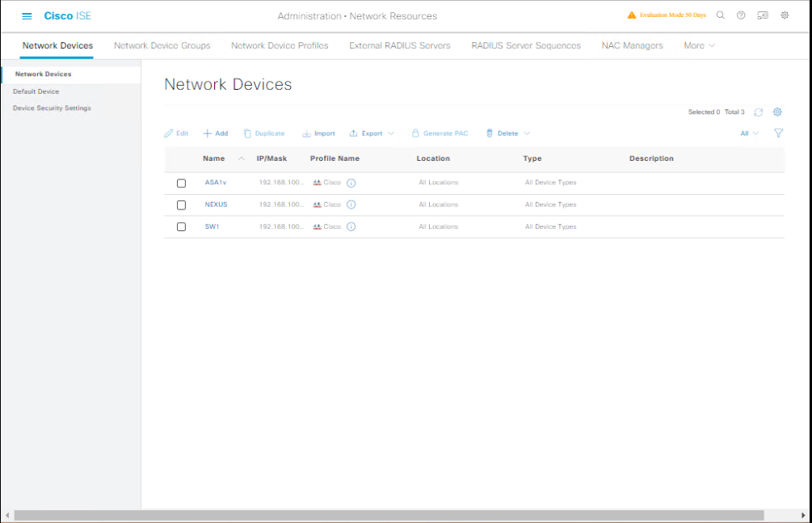Viewport: 812px width, 523px height.
Task: Switch to Network Device Groups tab
Action: [162, 45]
